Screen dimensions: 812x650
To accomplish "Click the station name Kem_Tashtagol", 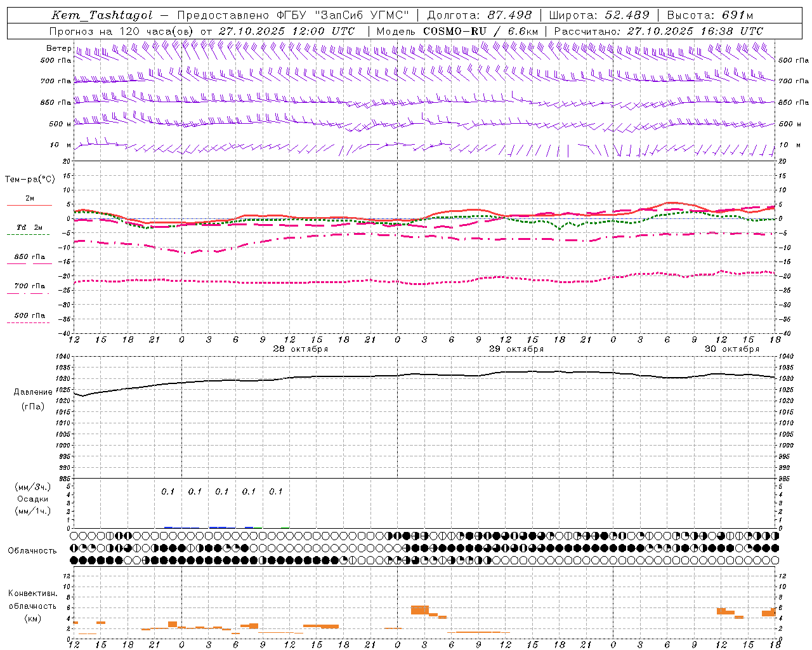I will tap(102, 16).
